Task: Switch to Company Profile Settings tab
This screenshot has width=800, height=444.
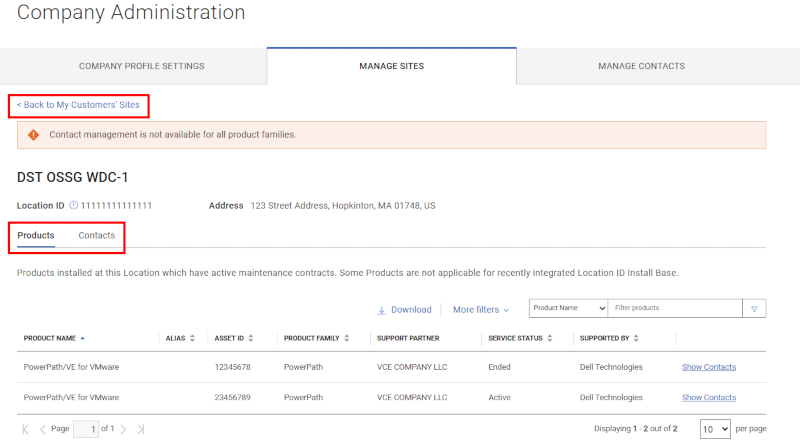Action: coord(141,66)
